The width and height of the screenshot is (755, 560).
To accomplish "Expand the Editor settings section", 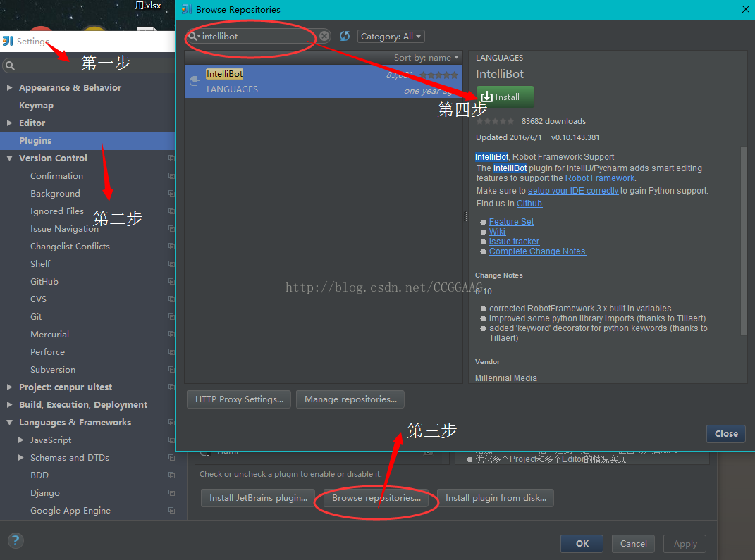I will [9, 123].
